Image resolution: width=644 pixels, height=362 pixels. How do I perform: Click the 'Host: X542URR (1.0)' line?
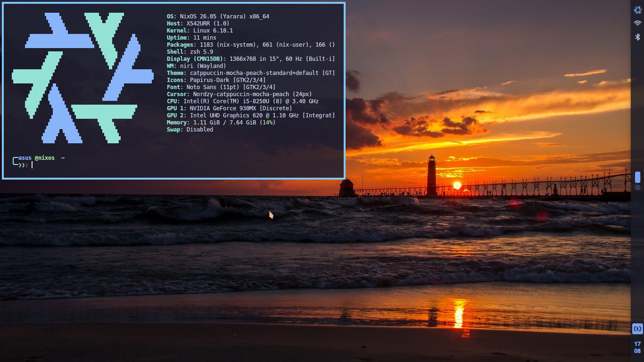pyautogui.click(x=198, y=24)
